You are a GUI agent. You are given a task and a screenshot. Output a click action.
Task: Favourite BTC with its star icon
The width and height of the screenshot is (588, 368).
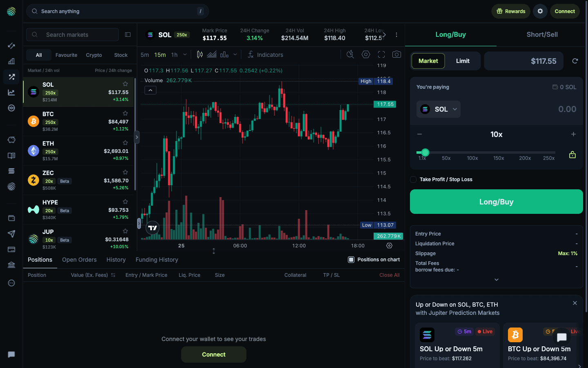[x=125, y=113]
